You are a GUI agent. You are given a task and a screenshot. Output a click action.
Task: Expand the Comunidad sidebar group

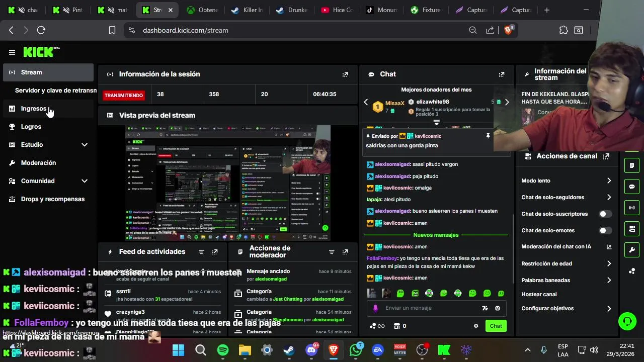(x=85, y=181)
